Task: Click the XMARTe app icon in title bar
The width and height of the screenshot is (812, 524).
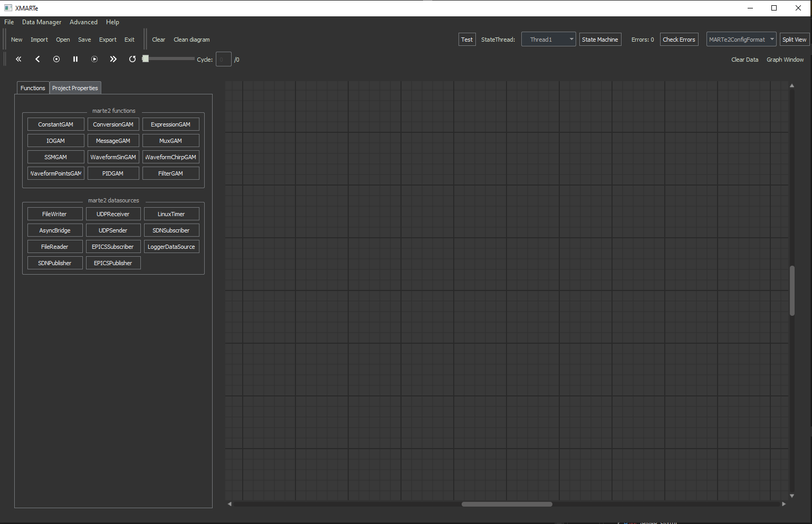Action: click(x=8, y=8)
